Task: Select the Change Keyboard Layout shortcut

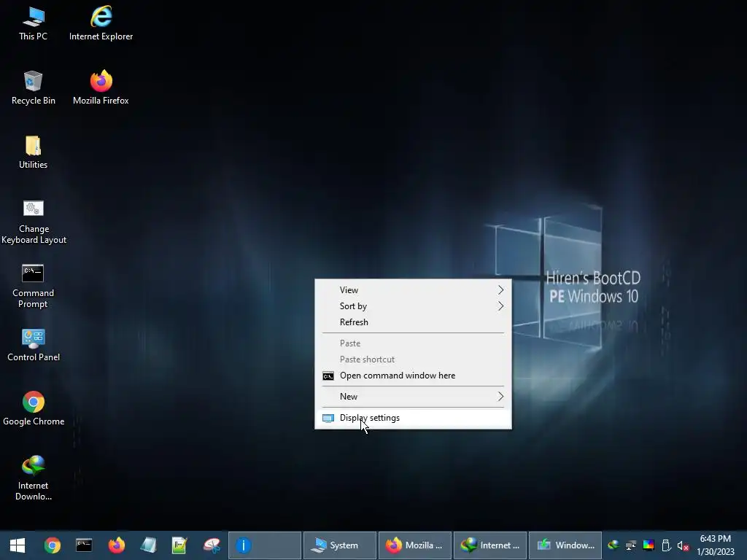Action: click(34, 222)
